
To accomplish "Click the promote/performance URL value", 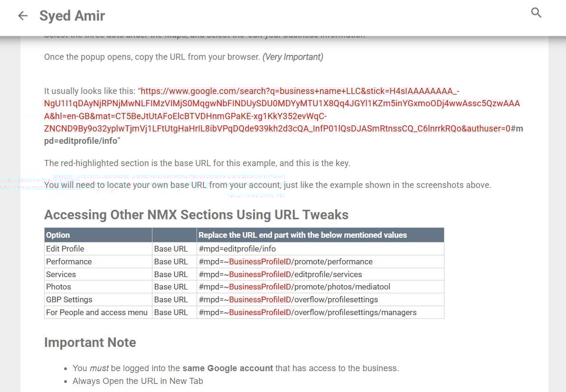I will tap(285, 261).
